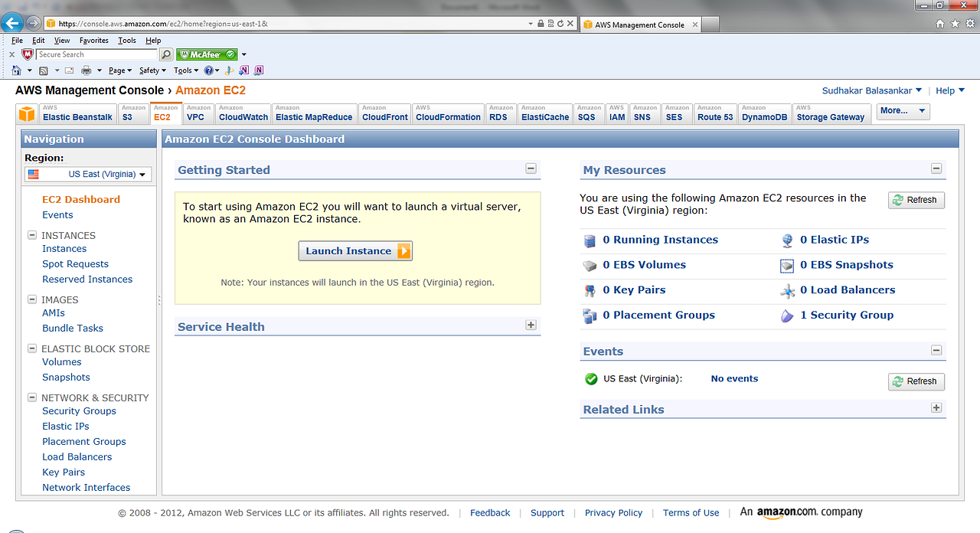Click the RSS feeds icon
This screenshot has width=980, height=533.
tap(44, 70)
